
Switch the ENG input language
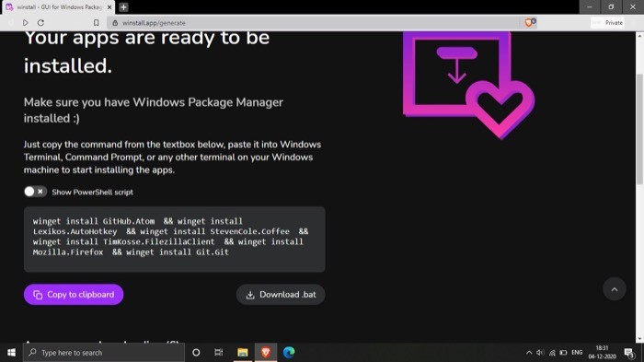click(x=577, y=353)
